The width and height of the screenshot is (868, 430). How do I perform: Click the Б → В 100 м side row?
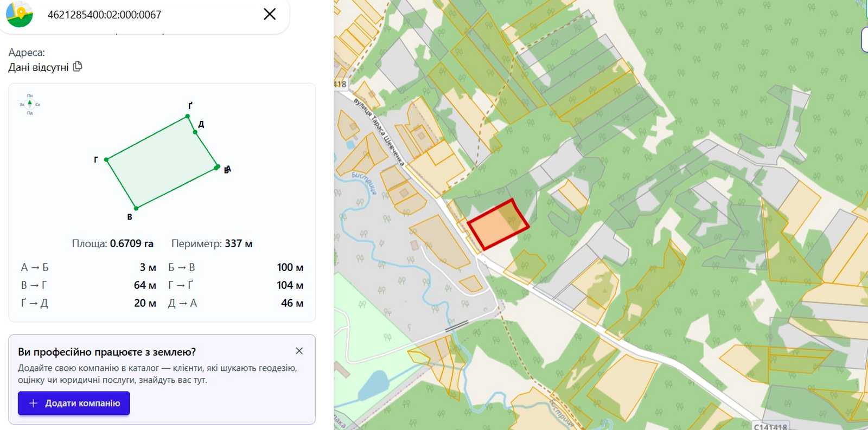235,267
